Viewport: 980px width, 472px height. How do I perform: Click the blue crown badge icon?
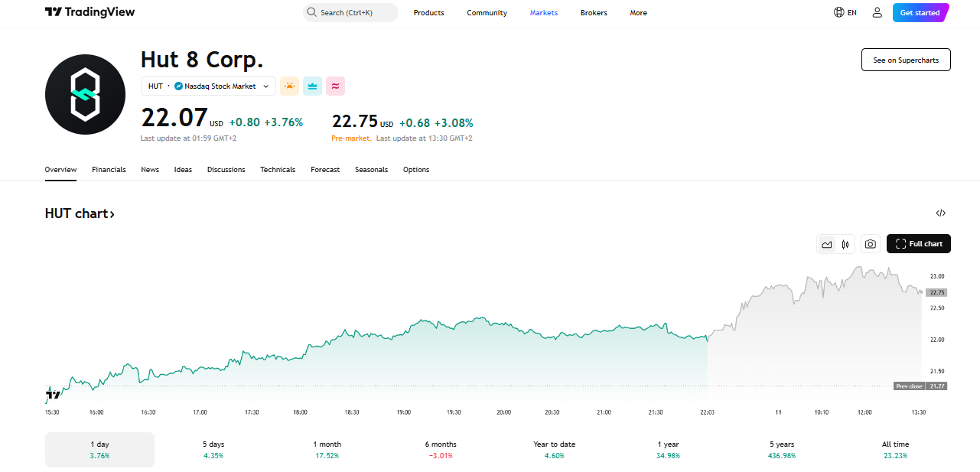(x=312, y=86)
